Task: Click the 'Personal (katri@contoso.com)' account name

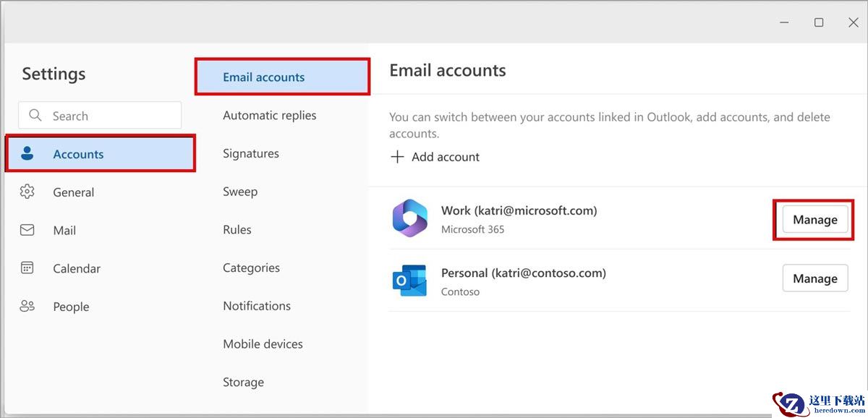Action: [524, 273]
